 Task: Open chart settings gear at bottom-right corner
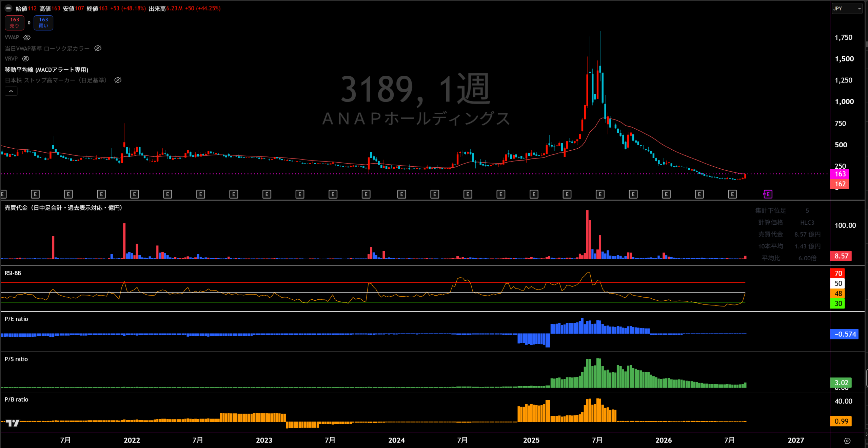847,441
